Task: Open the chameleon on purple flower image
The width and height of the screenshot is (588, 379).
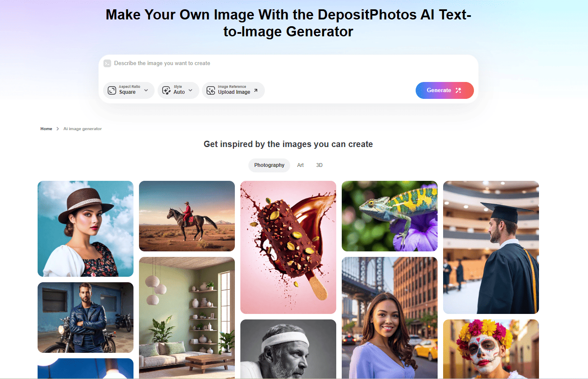Action: pos(389,216)
